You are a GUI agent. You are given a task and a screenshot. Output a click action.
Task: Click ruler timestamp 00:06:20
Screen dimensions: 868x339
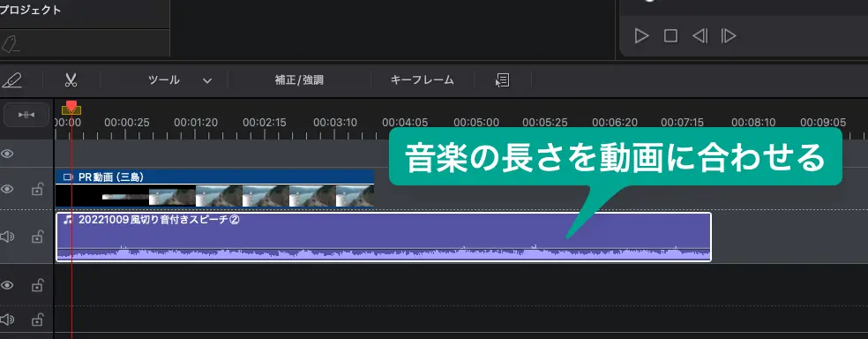click(x=615, y=123)
